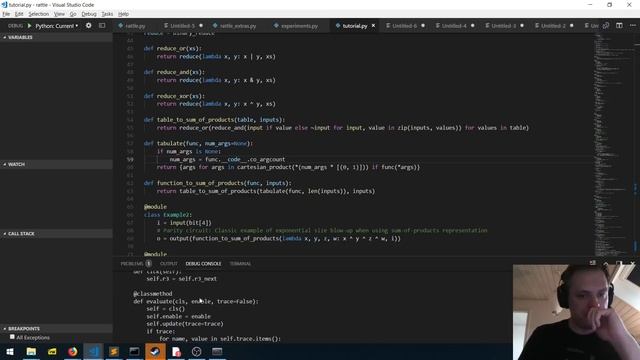Switch to the Untitled-6 tab
This screenshot has width=640, height=360.
pyautogui.click(x=404, y=26)
